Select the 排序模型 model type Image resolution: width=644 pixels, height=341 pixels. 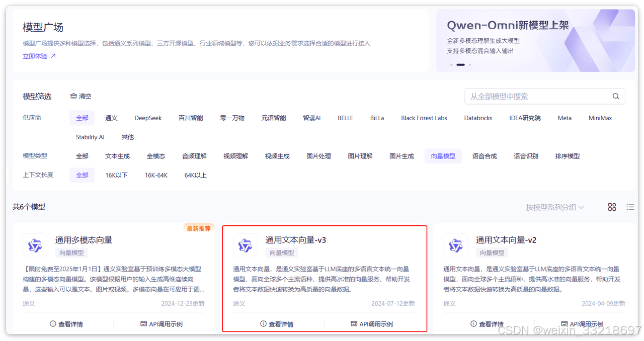point(568,156)
